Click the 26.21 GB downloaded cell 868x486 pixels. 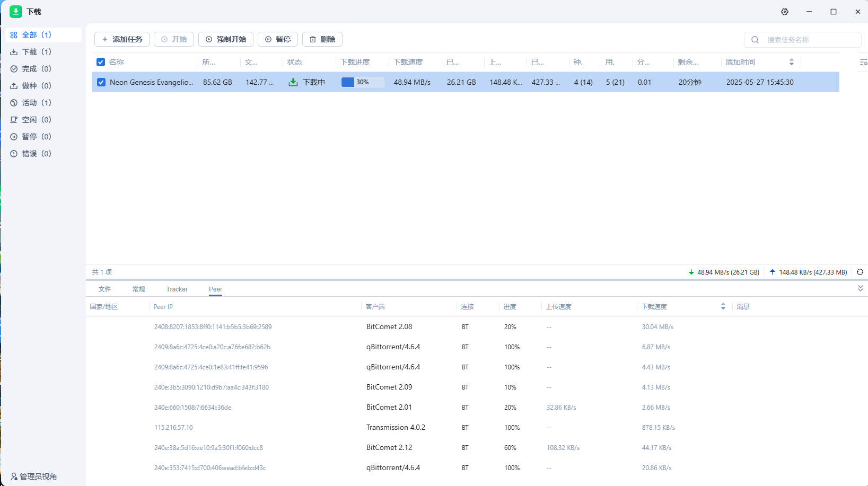coord(461,82)
